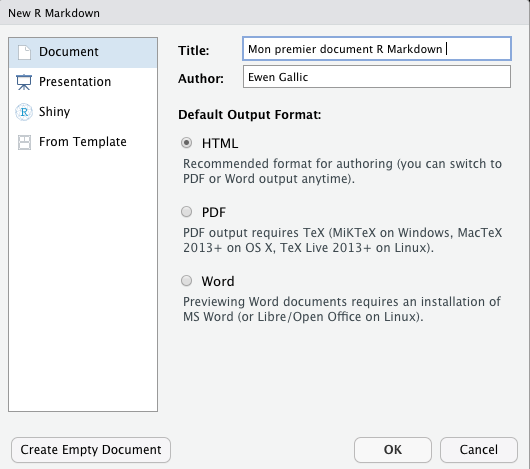Click the Word format label text
Viewport: 530px width, 469px height.
click(218, 281)
